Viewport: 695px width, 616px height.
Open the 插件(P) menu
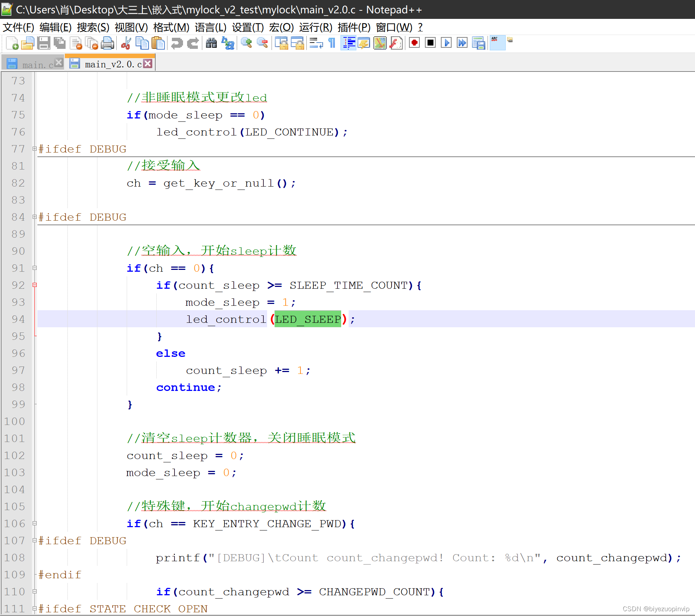click(354, 27)
